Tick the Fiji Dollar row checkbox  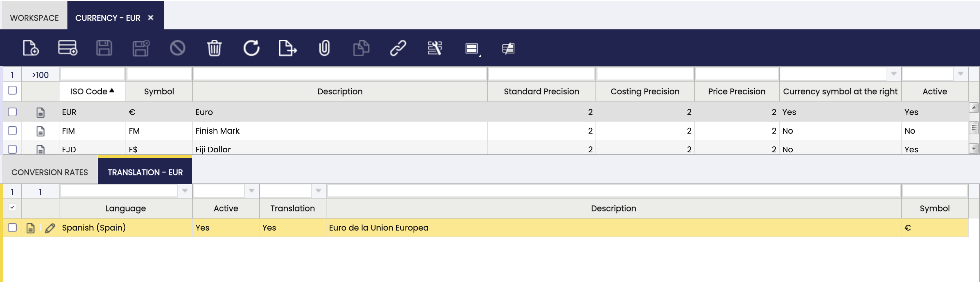12,149
